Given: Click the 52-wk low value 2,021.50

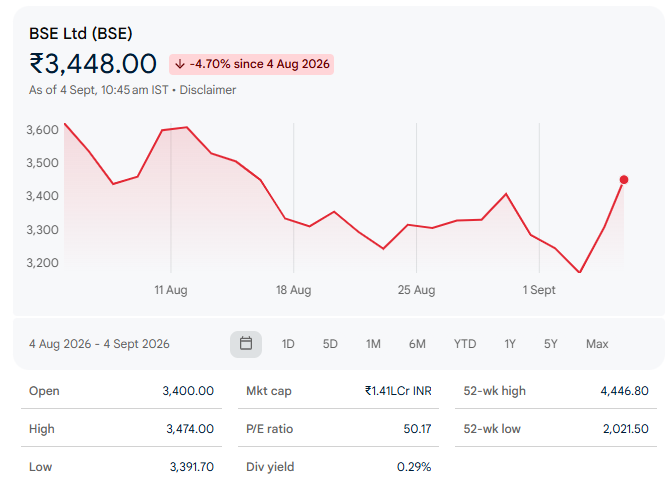Looking at the screenshot, I should click(x=625, y=429).
